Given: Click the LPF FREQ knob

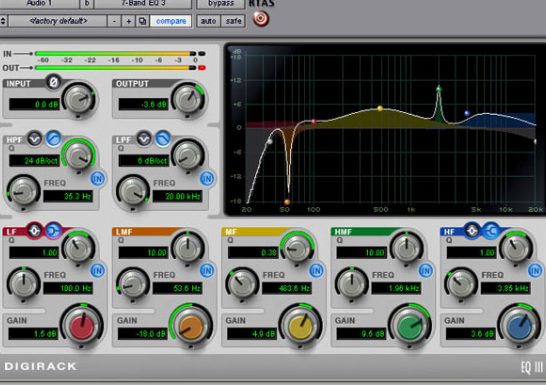Looking at the screenshot, I should point(133,192).
